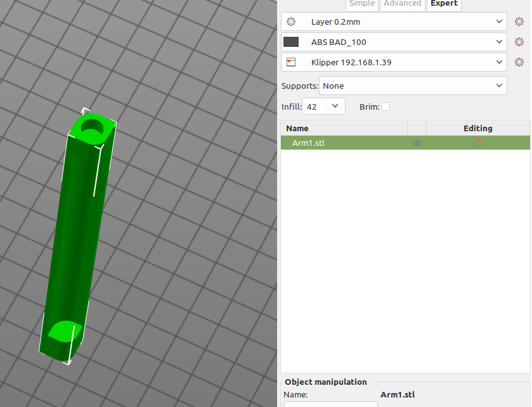Enable the Brim checkbox
This screenshot has width=532, height=407.
(386, 107)
